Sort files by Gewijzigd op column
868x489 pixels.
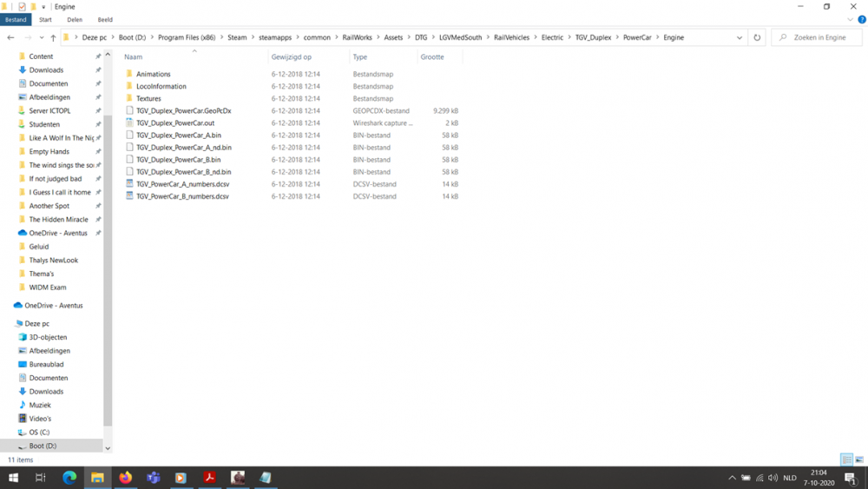point(292,56)
